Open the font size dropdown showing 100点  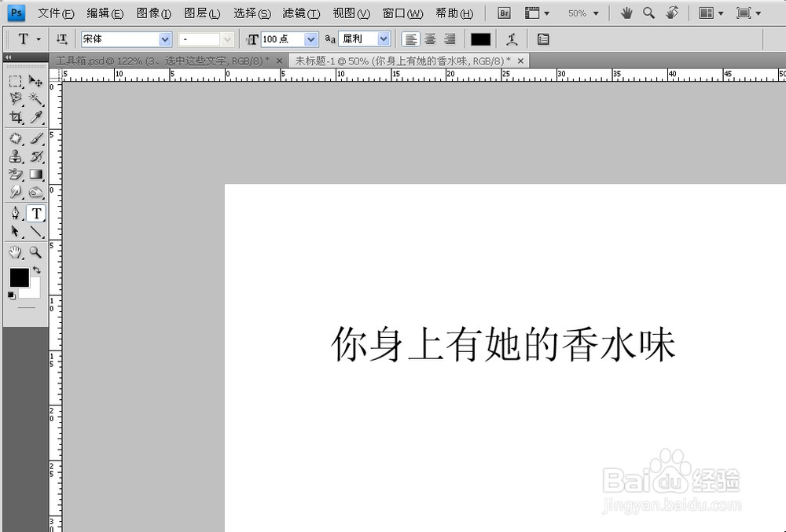[310, 39]
